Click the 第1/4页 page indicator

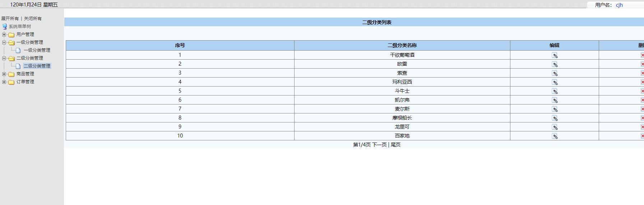point(362,145)
